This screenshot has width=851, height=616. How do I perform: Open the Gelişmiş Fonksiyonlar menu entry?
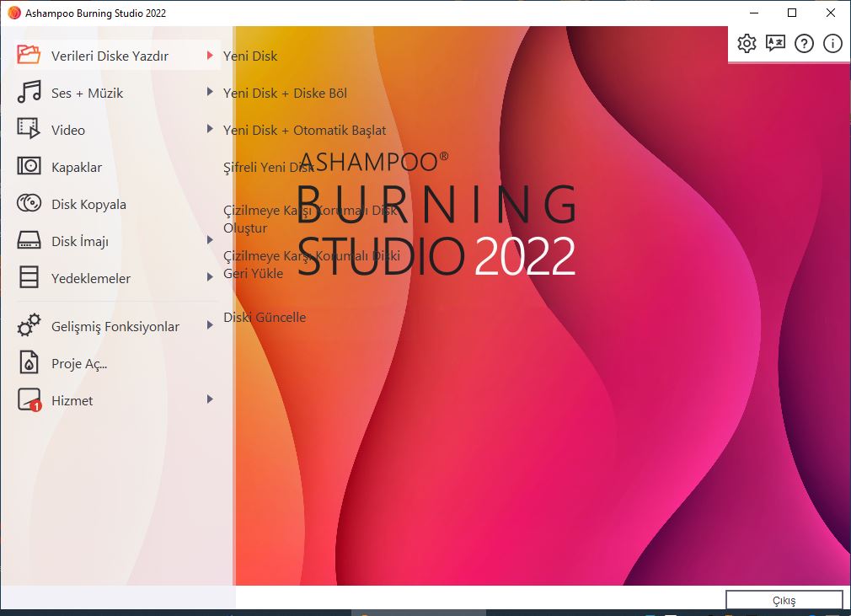point(117,325)
